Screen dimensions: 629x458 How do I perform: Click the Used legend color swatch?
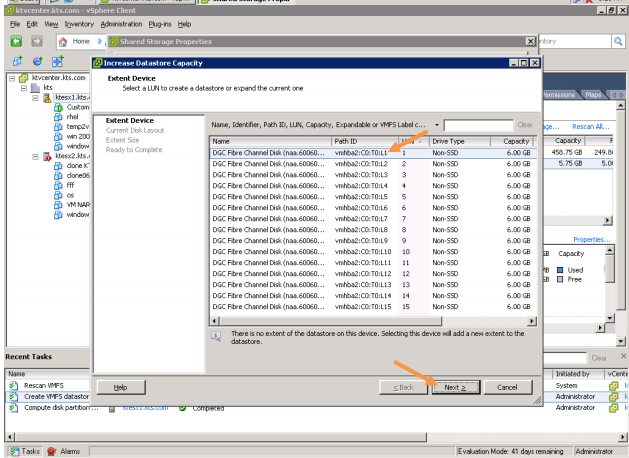click(x=560, y=270)
